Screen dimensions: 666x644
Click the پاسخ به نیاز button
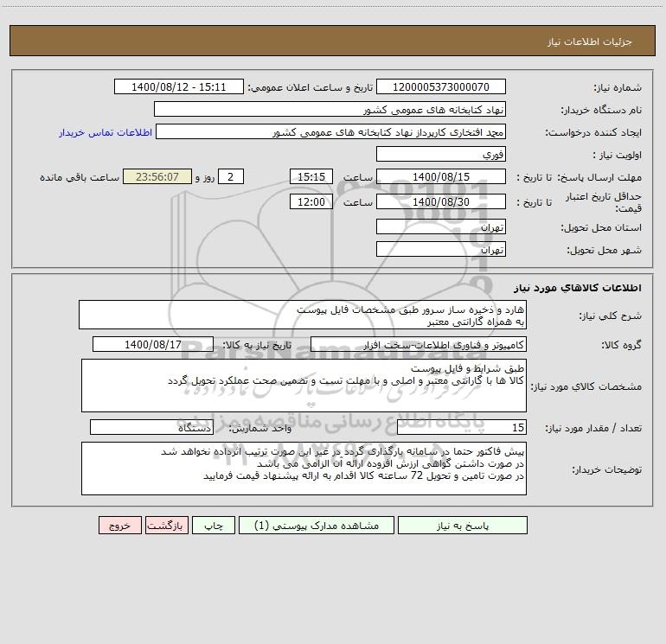(463, 526)
